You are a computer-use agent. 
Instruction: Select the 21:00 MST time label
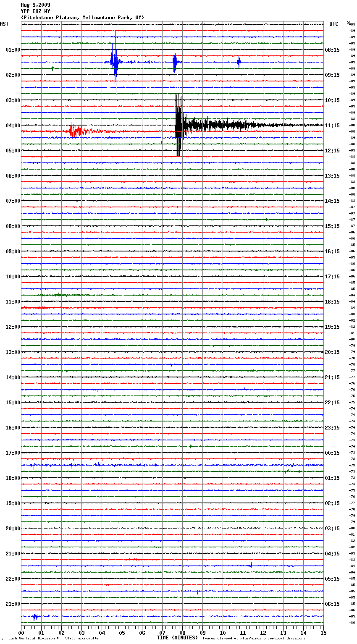pos(13,553)
